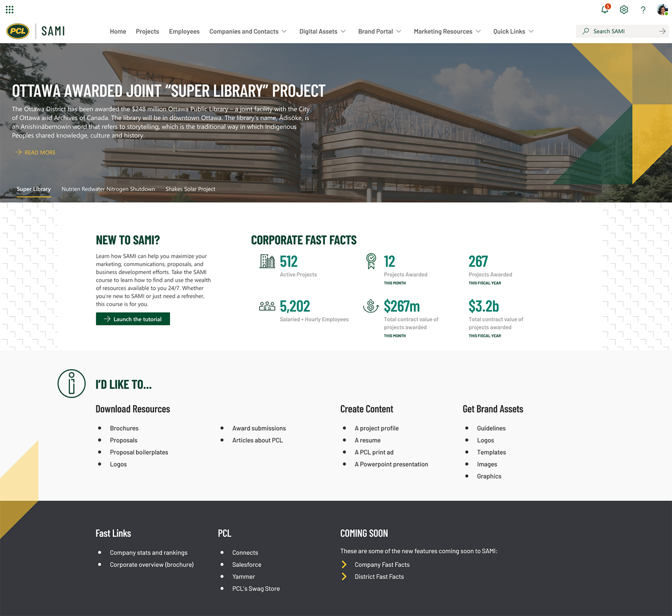Select Nutrien Redwater Nitrogen Shutdown tab
The width and height of the screenshot is (672, 616).
(x=108, y=189)
